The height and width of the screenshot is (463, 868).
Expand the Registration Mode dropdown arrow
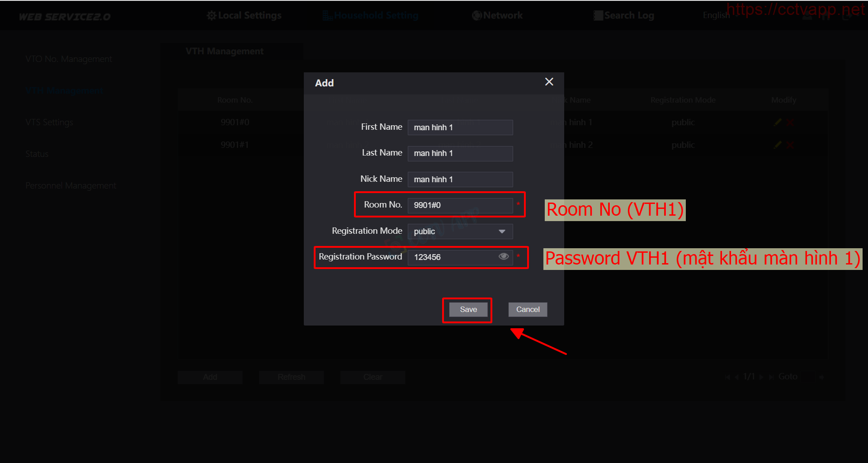point(502,231)
